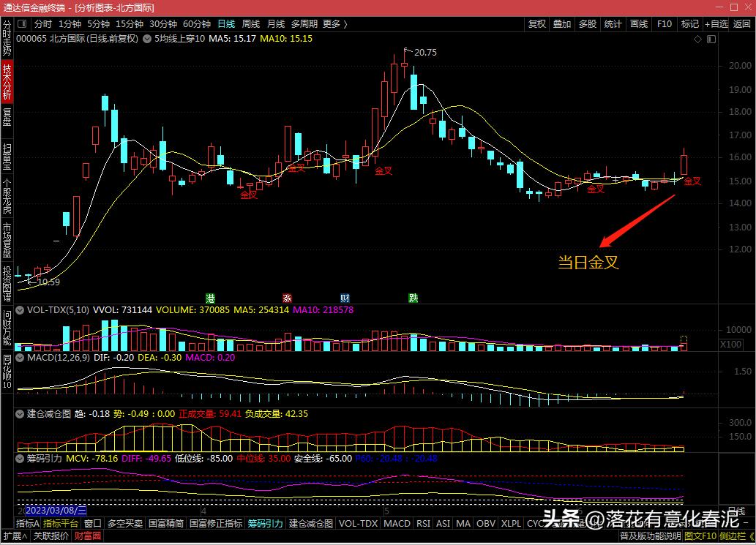Open the MACD indicator panel dropdown arrow
756x545 pixels.
21,357
